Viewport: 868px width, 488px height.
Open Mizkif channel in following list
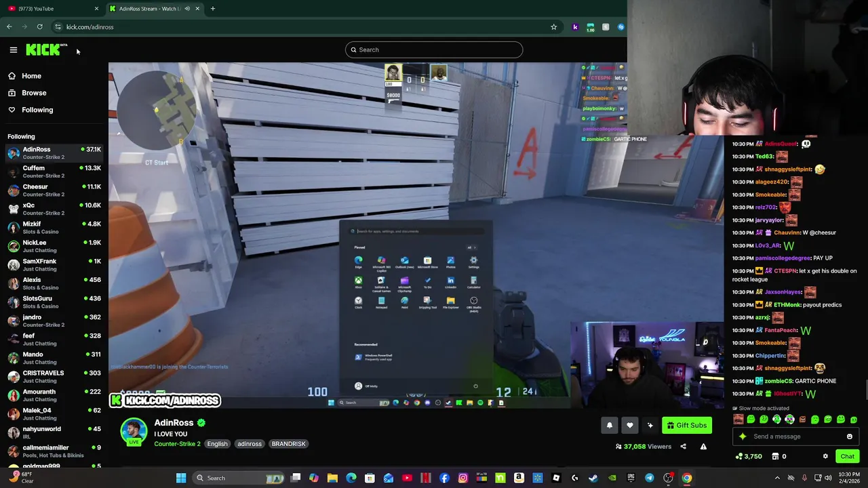click(54, 228)
